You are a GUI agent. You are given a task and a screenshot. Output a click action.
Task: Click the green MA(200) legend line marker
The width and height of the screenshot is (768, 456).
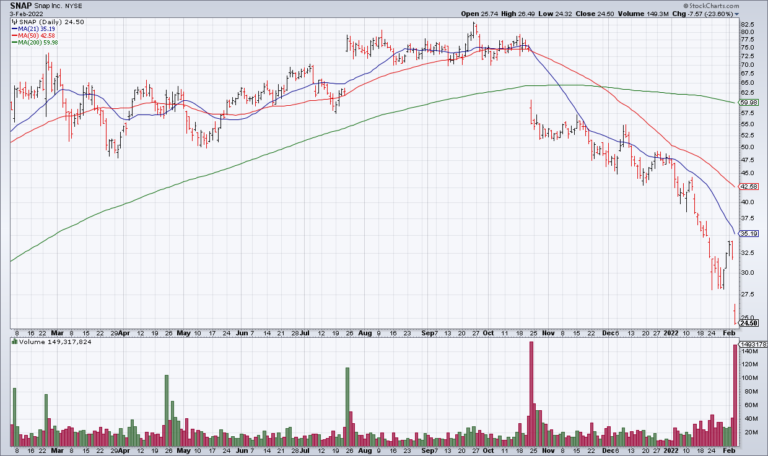pyautogui.click(x=15, y=43)
